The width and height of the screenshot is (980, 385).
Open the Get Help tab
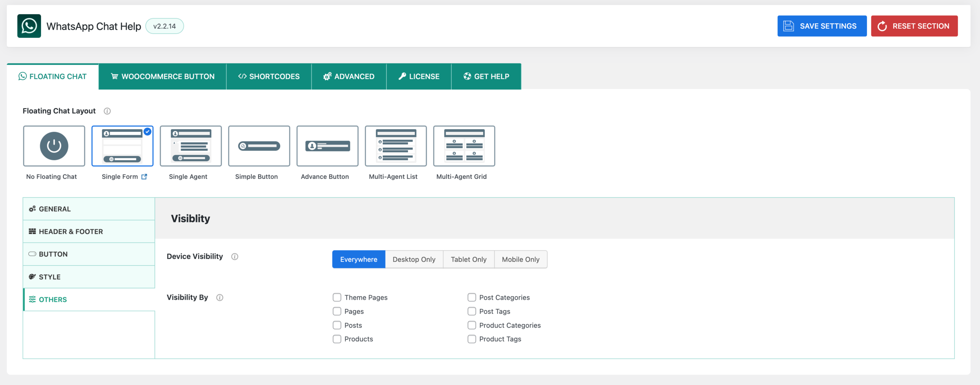click(486, 76)
